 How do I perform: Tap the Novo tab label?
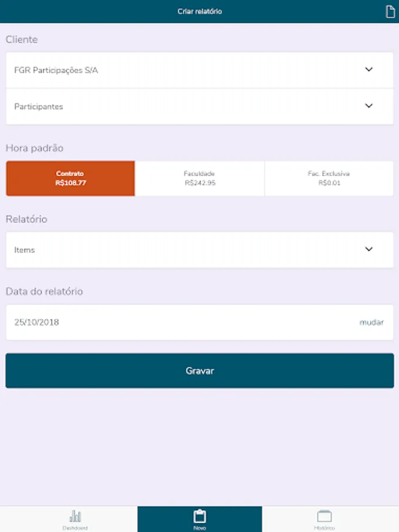coord(199,528)
